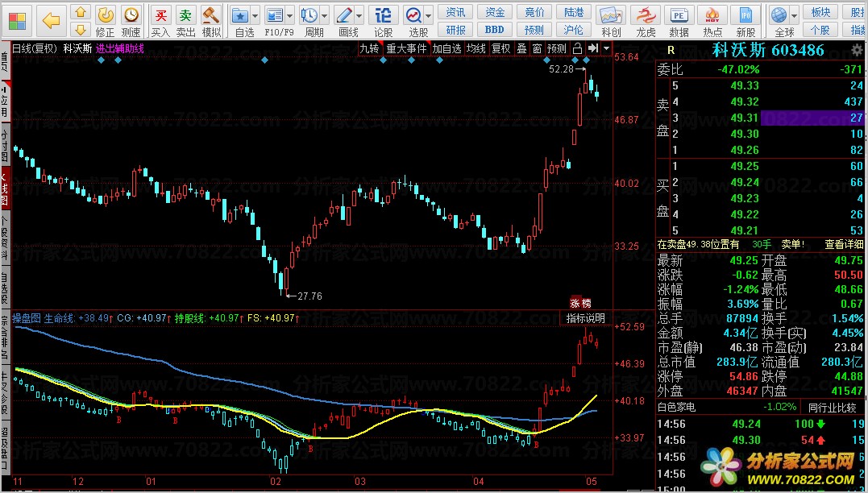Switch to the K线图 sidebar tab
The height and width of the screenshot is (493, 868).
coord(4,189)
